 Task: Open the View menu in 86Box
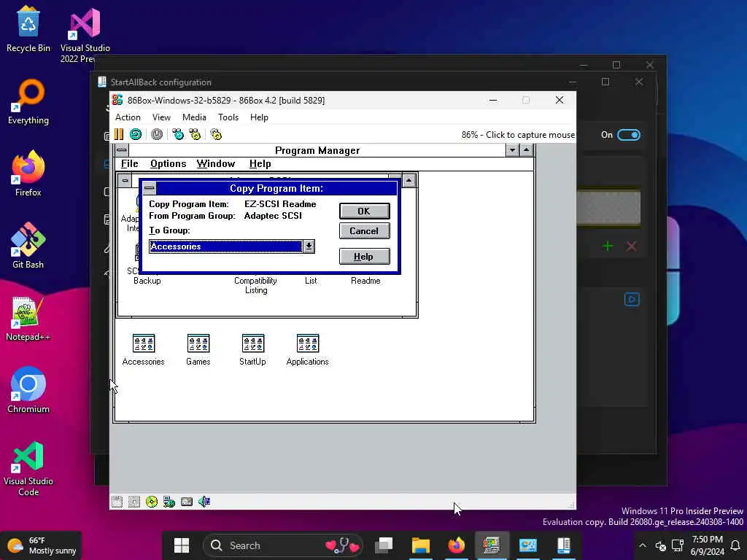tap(161, 117)
